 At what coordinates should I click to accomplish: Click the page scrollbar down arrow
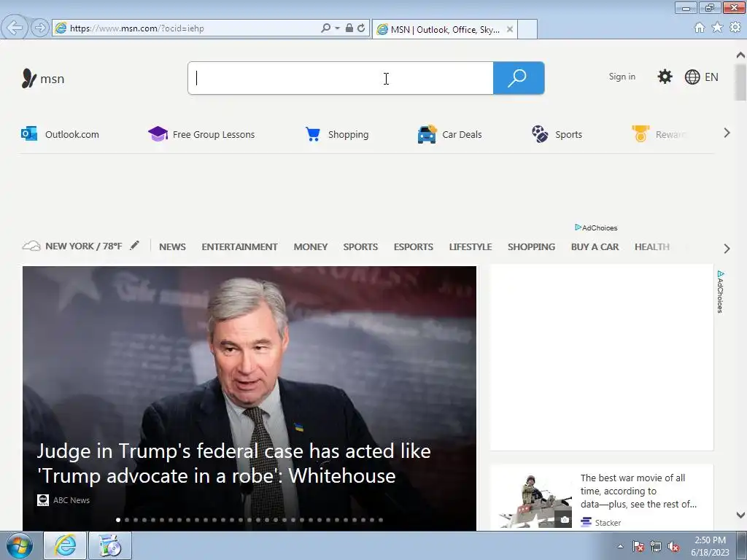pyautogui.click(x=740, y=515)
